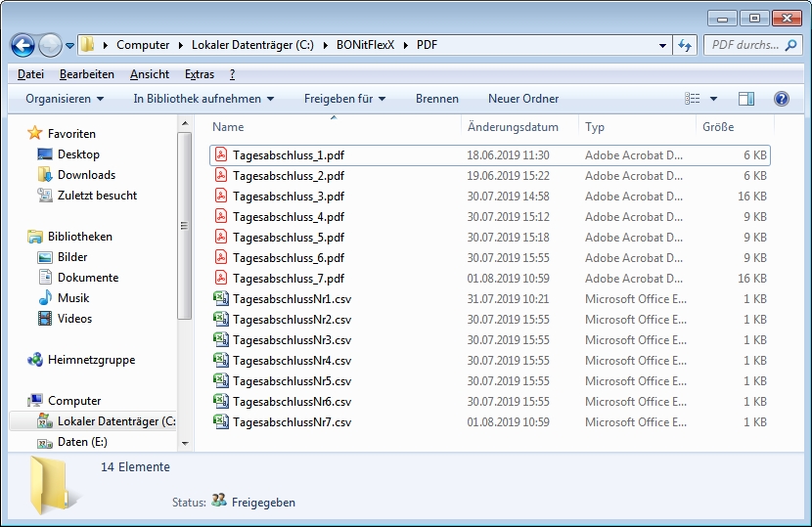Image resolution: width=812 pixels, height=527 pixels.
Task: Refresh the PDF folder view
Action: coord(685,46)
